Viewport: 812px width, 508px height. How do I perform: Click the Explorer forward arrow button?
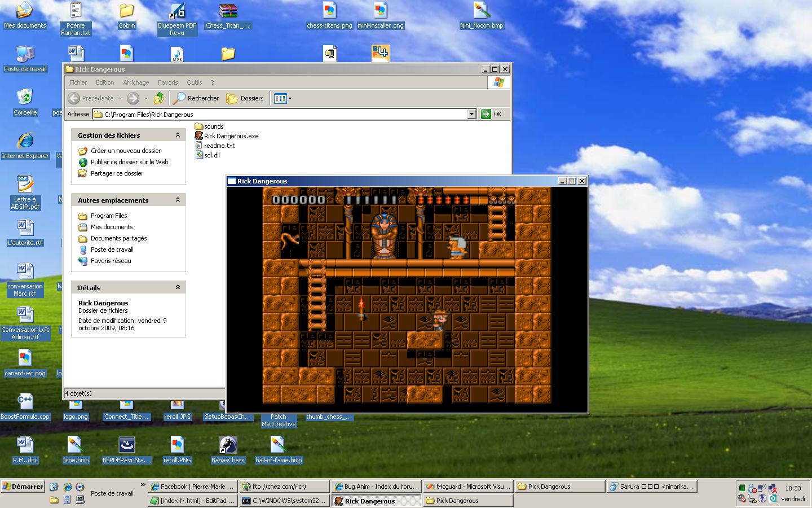pos(133,98)
